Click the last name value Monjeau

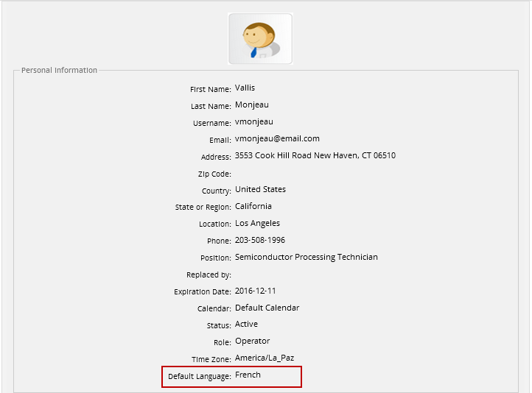coord(252,105)
